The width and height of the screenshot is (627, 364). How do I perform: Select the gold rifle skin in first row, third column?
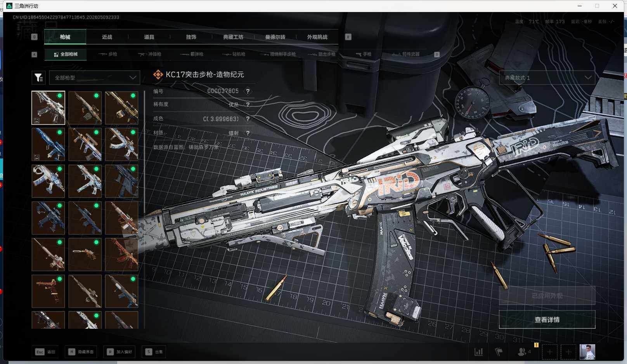121,108
